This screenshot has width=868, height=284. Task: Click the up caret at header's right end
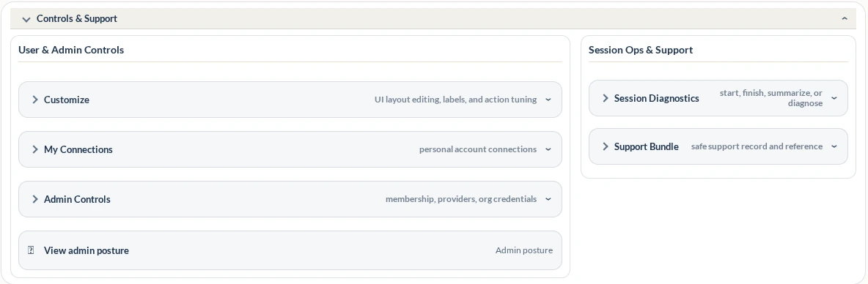(845, 19)
